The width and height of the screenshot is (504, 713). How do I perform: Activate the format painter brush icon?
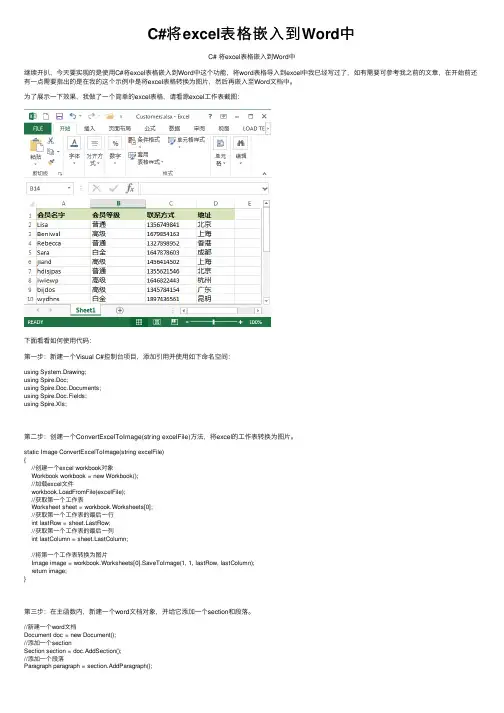[50, 162]
